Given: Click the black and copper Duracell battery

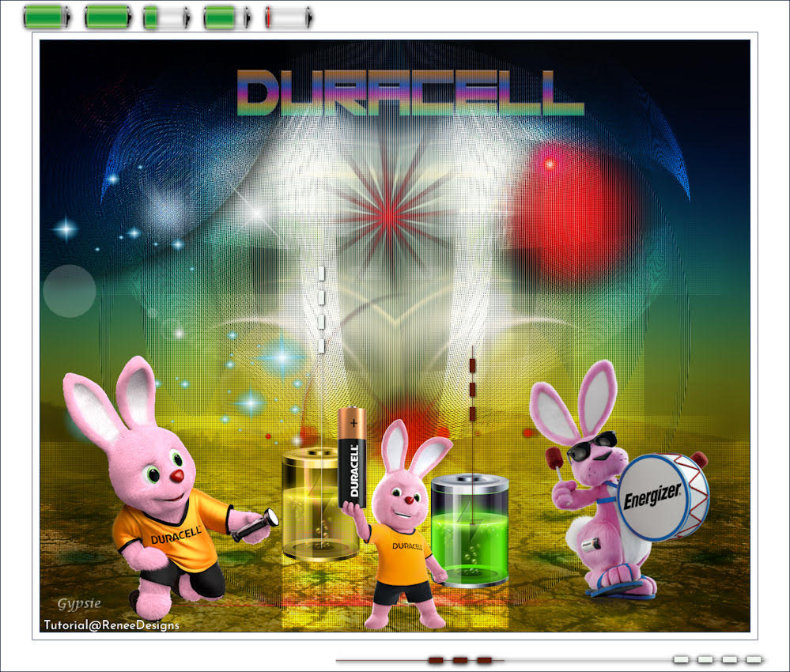Looking at the screenshot, I should pos(352,457).
